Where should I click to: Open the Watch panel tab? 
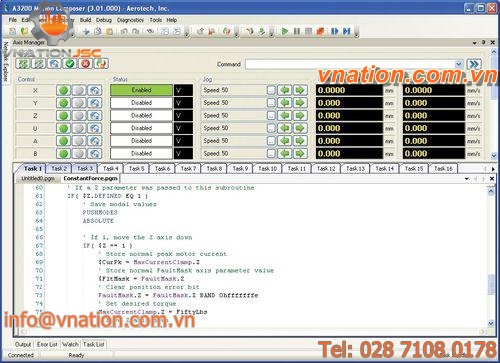(x=70, y=344)
